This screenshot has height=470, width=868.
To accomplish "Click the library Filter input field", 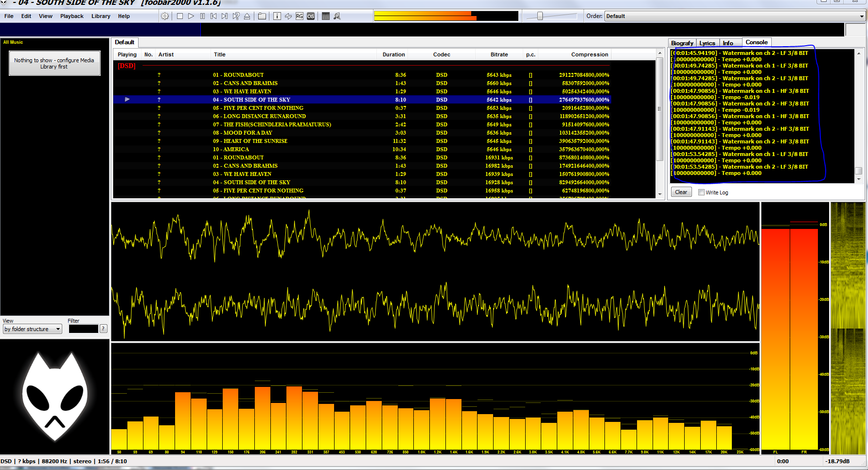I will [x=83, y=329].
